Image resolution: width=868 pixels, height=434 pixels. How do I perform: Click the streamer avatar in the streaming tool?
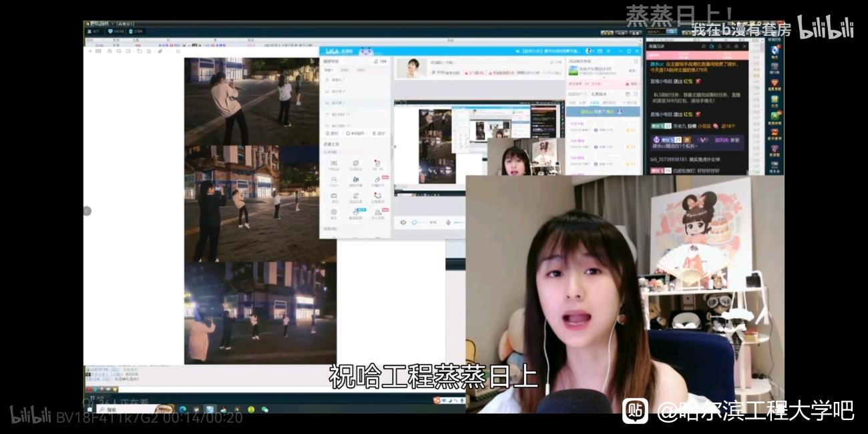pos(412,67)
